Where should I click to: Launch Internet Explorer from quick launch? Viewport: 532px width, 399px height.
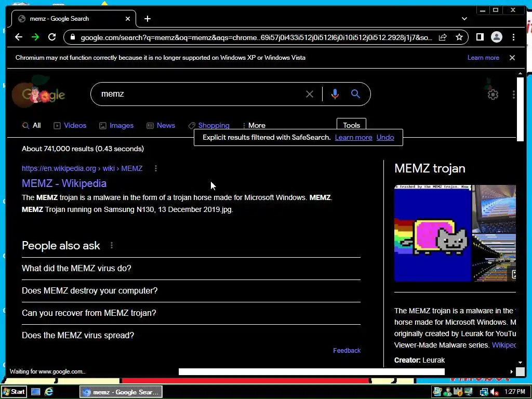[x=49, y=392]
